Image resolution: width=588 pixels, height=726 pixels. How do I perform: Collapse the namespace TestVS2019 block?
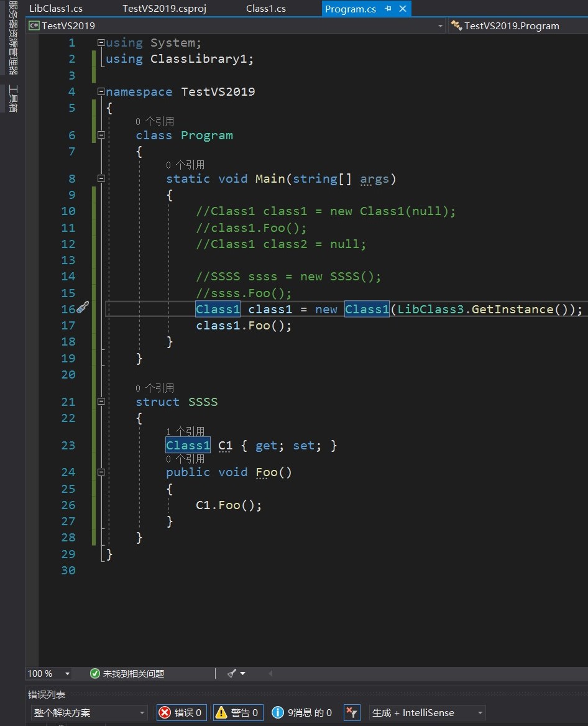point(101,92)
